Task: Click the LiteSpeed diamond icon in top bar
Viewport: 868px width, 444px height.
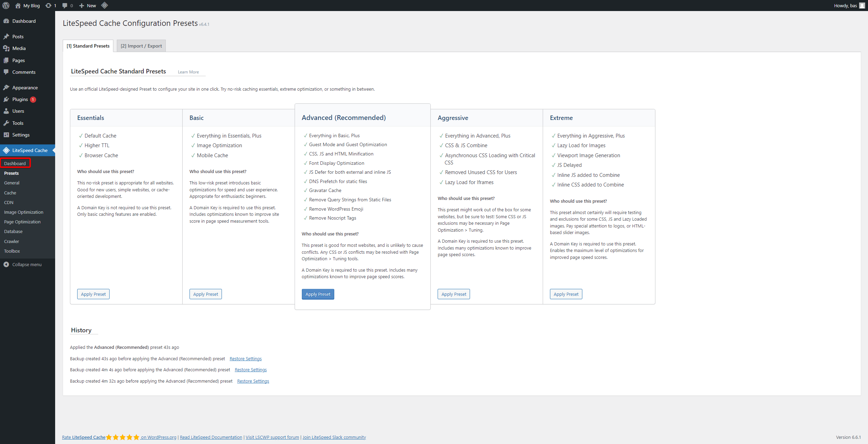Action: (105, 6)
